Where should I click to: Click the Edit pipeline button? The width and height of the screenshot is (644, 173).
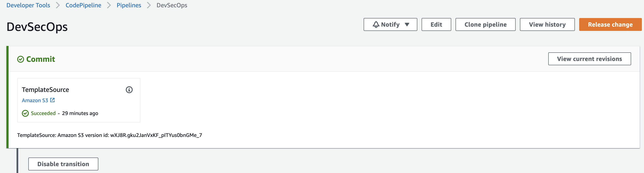pos(436,24)
